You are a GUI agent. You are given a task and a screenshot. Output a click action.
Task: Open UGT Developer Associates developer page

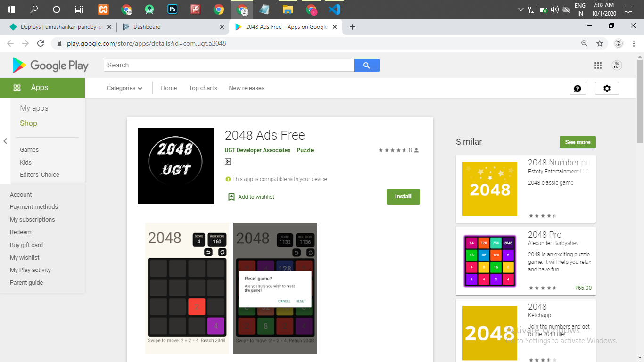[257, 150]
